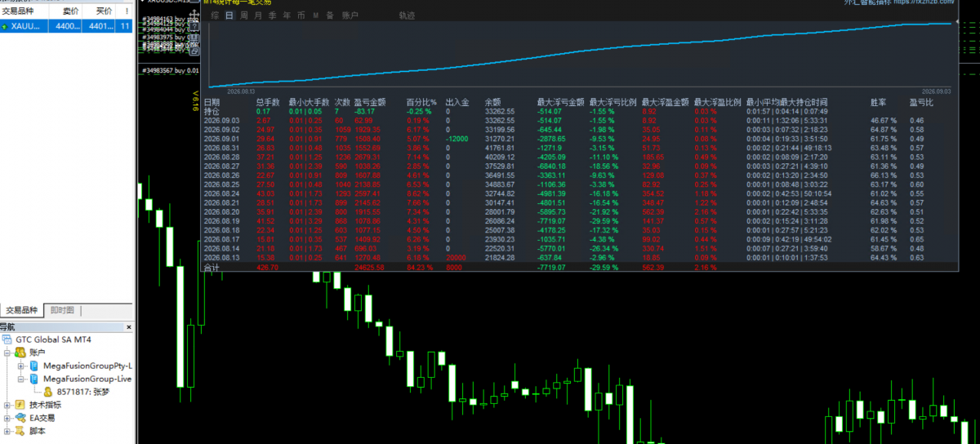Select the MegaFusionGroup-Live tree label
Viewport: 980px width, 444px height.
(x=87, y=379)
